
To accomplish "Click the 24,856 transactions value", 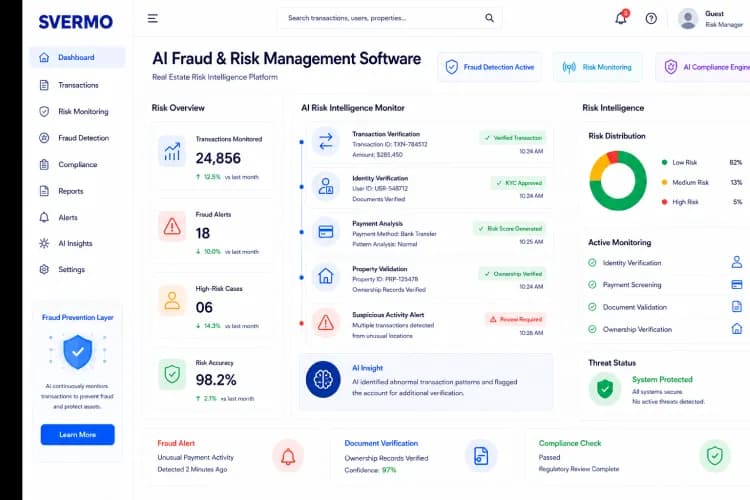I will [x=218, y=158].
